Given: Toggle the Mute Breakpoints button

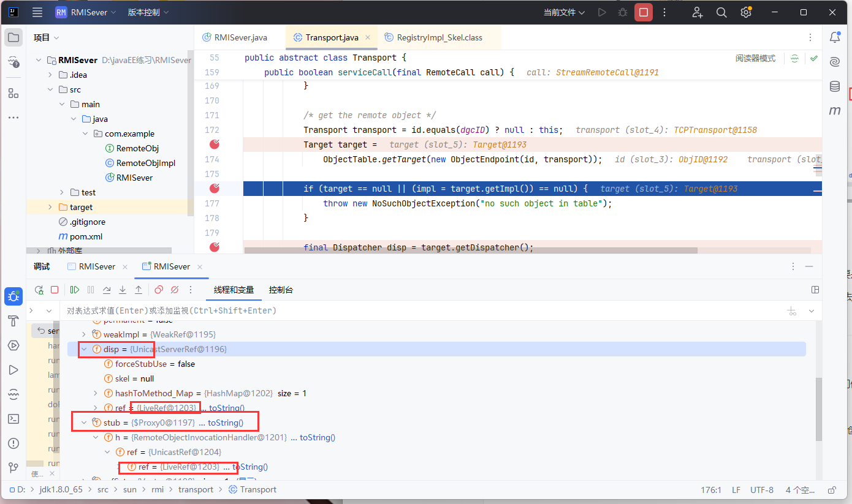Looking at the screenshot, I should pos(175,290).
